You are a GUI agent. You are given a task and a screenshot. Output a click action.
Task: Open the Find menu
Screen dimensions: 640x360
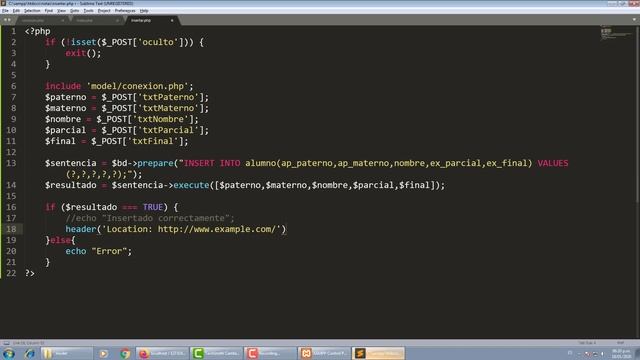click(x=49, y=11)
